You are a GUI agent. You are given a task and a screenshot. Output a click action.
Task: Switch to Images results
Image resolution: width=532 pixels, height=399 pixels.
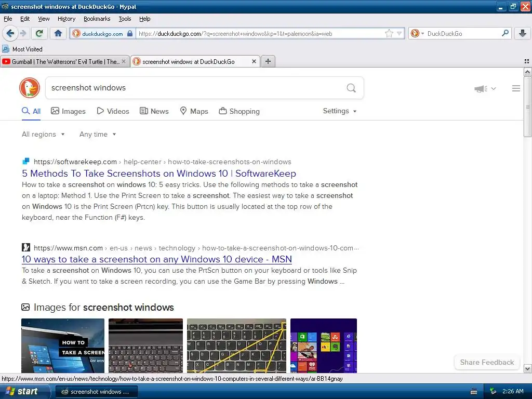point(68,111)
